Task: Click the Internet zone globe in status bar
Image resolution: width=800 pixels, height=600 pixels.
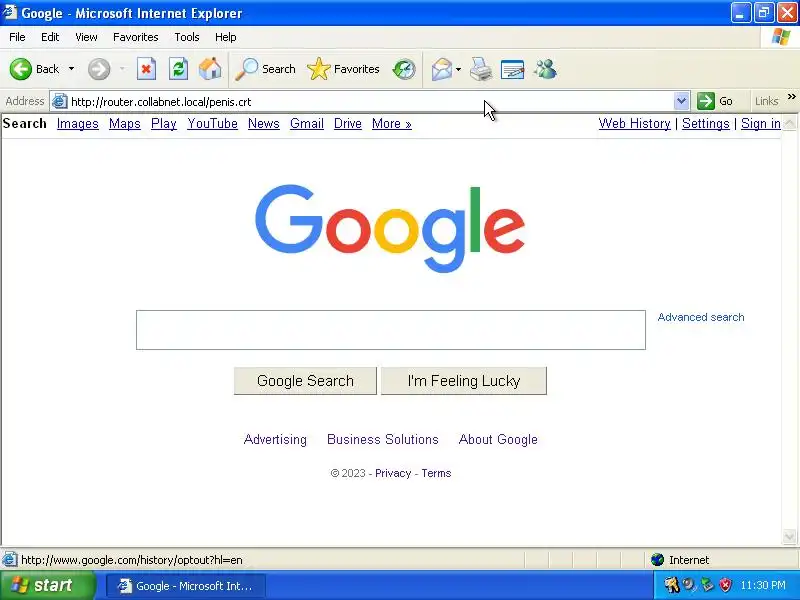Action: [x=657, y=560]
